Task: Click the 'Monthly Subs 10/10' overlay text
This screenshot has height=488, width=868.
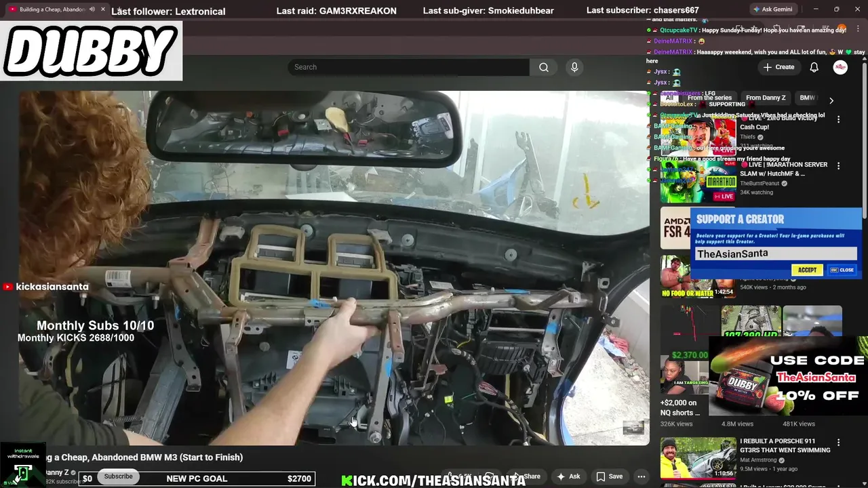Action: pos(95,326)
